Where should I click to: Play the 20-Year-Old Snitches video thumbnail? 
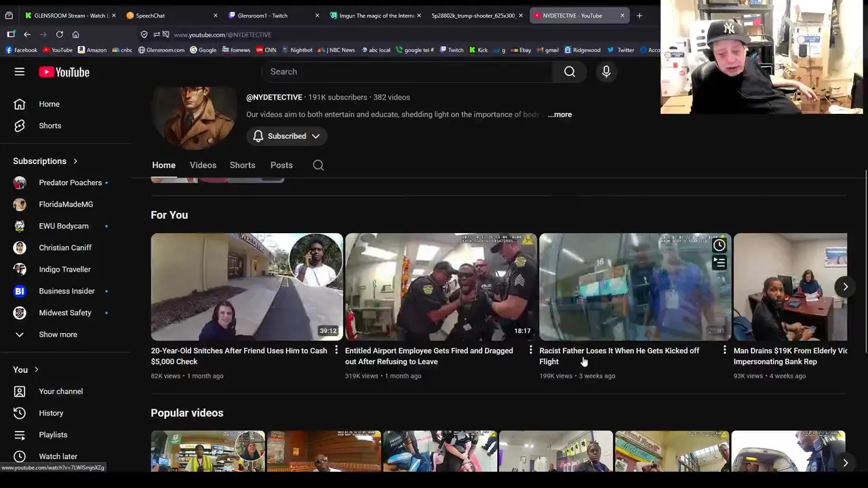click(247, 287)
